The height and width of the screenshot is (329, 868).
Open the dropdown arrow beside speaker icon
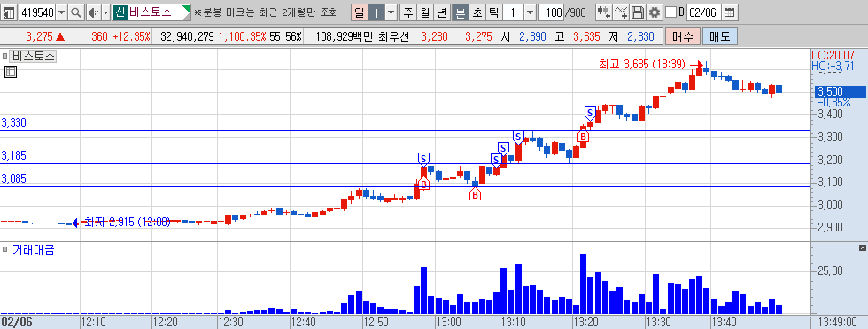[x=105, y=12]
